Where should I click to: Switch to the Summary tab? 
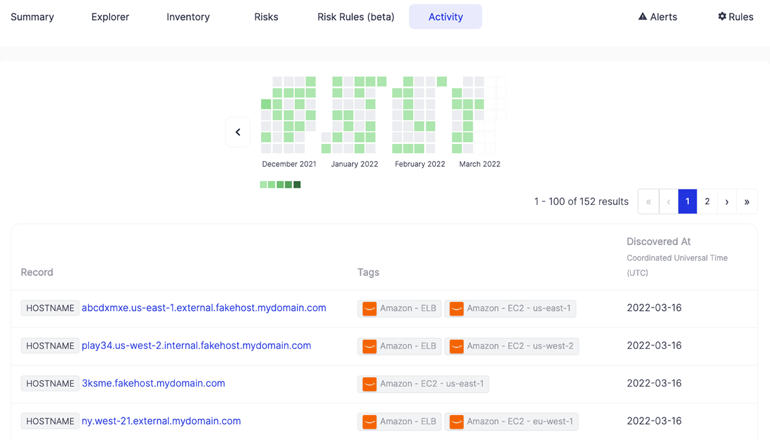coord(32,17)
